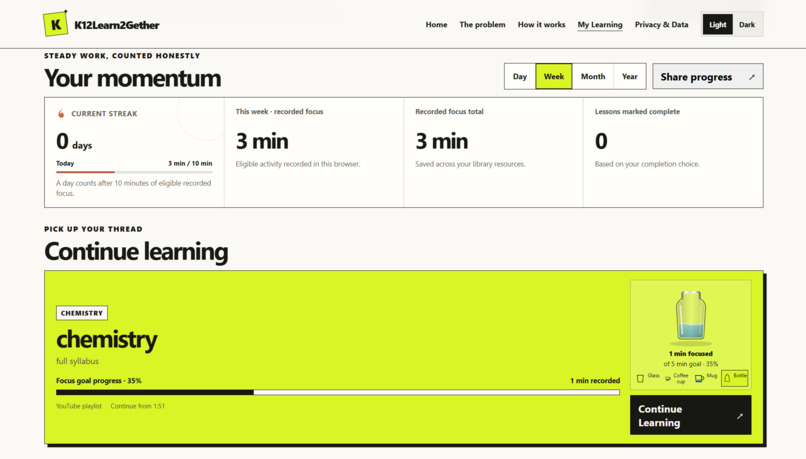Viewport: 806px width, 459px height.
Task: Click '3 min / 10 min' today value
Action: pos(190,163)
